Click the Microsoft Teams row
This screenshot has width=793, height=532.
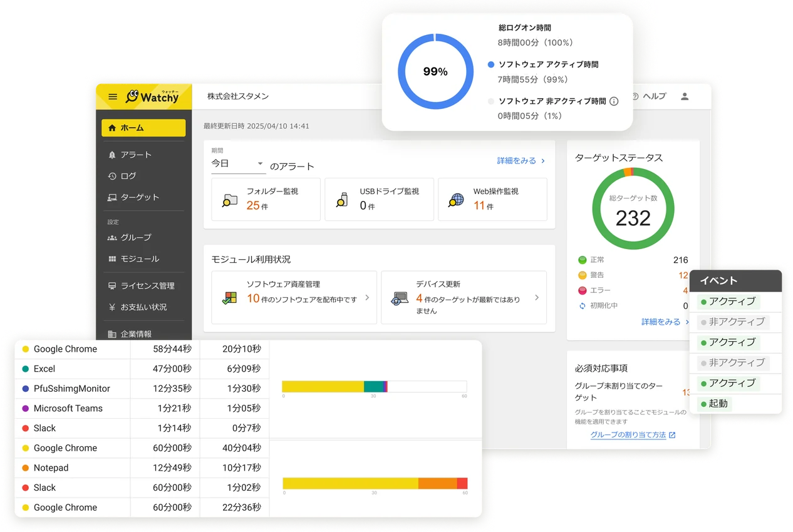[142, 408]
